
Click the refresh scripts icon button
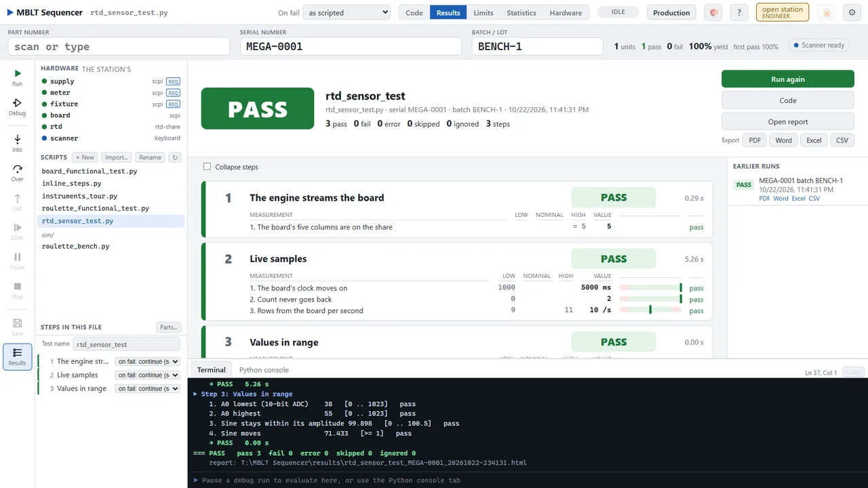175,157
